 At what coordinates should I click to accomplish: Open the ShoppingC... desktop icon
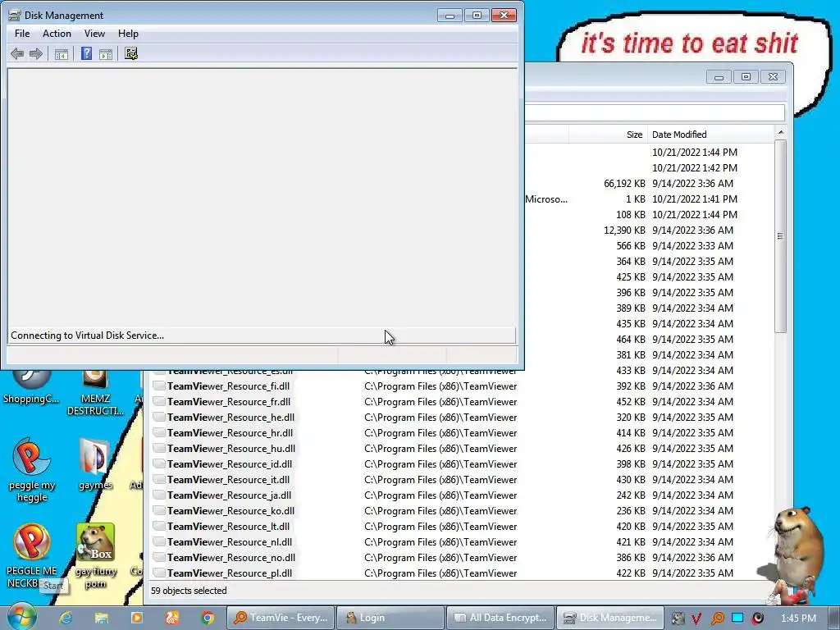pos(31,386)
